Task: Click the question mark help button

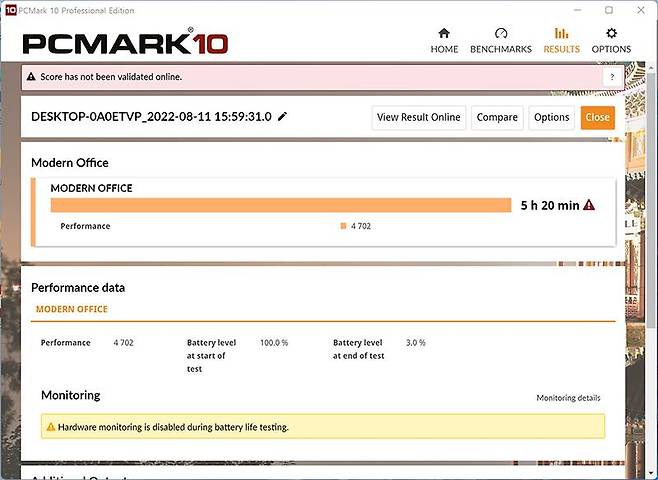Action: [610, 77]
